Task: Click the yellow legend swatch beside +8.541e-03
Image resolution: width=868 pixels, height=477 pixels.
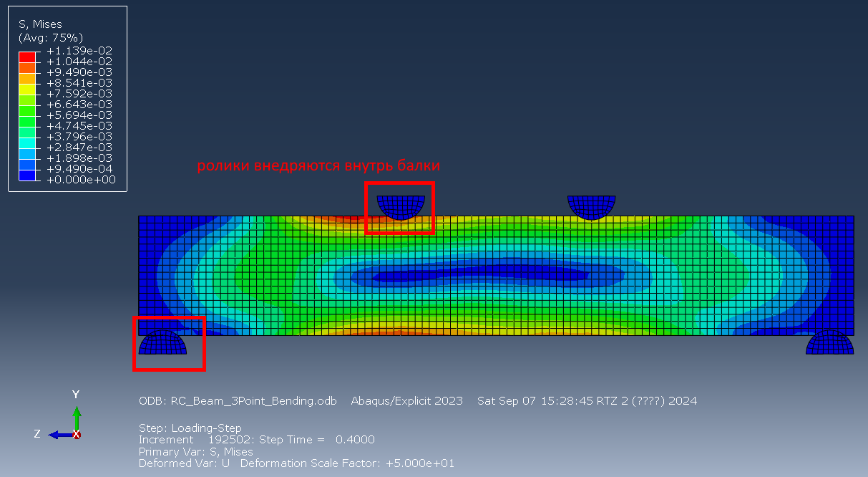Action: [26, 88]
